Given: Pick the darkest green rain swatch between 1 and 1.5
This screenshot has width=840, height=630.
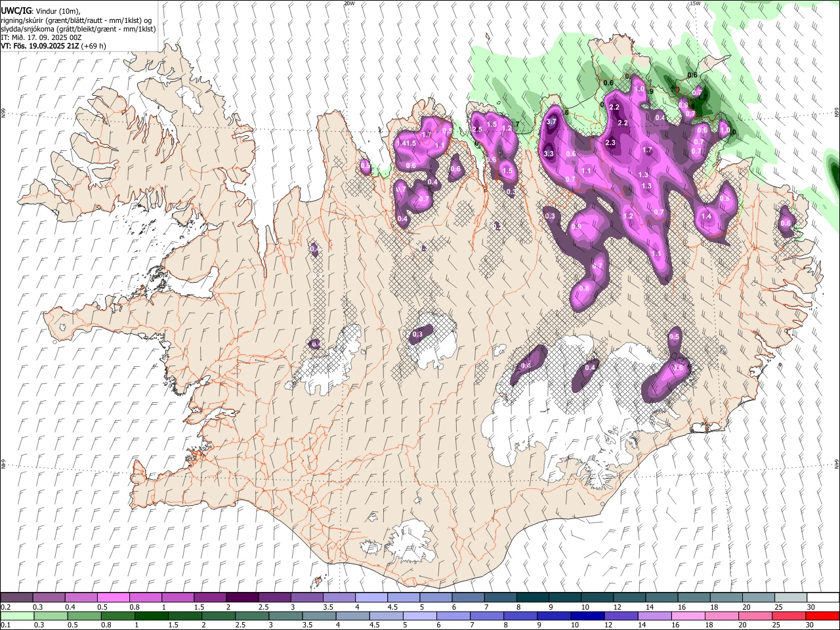Looking at the screenshot, I should tap(151, 616).
